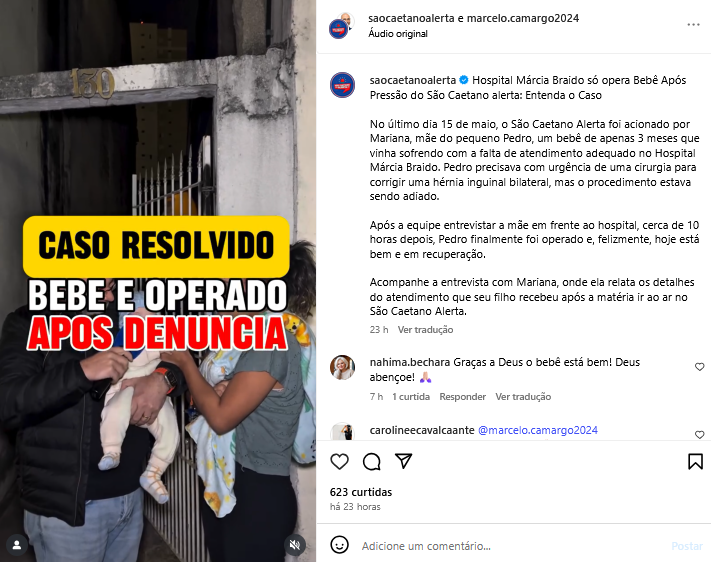Click the Postar button

pyautogui.click(x=687, y=546)
